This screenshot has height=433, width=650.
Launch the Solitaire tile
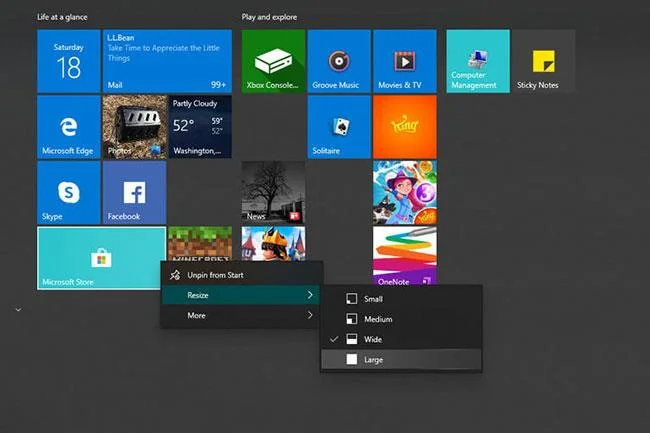coord(339,127)
